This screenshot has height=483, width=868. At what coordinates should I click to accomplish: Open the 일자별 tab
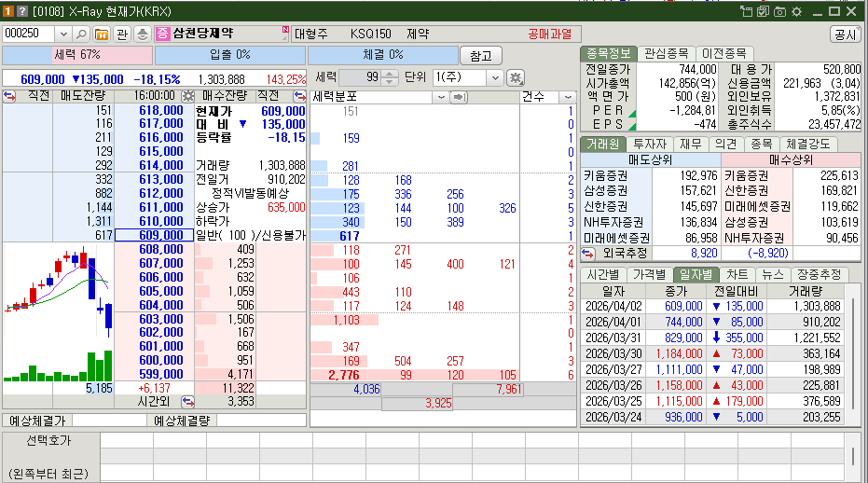[x=696, y=275]
